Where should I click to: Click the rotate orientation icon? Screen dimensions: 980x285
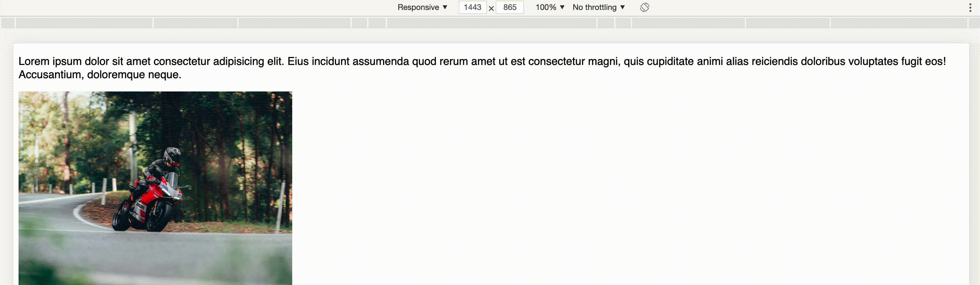coord(644,7)
